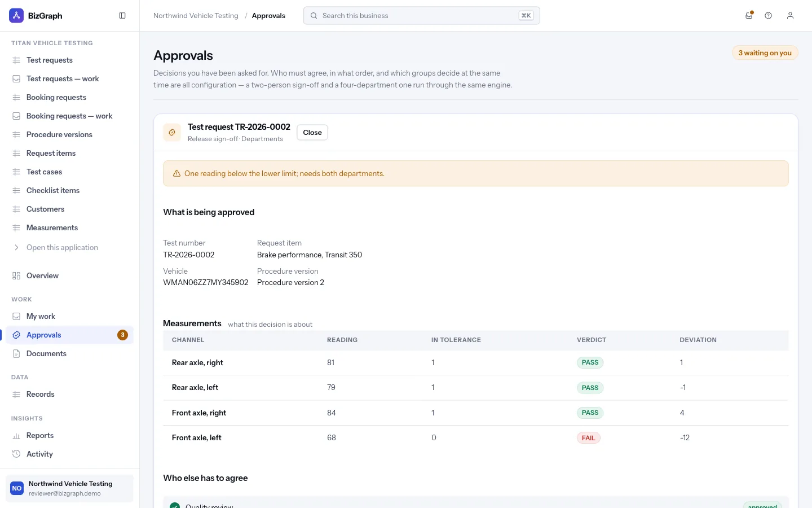Viewport: 812px width, 508px height.
Task: Click the Rear axle, left channel cell
Action: point(195,388)
